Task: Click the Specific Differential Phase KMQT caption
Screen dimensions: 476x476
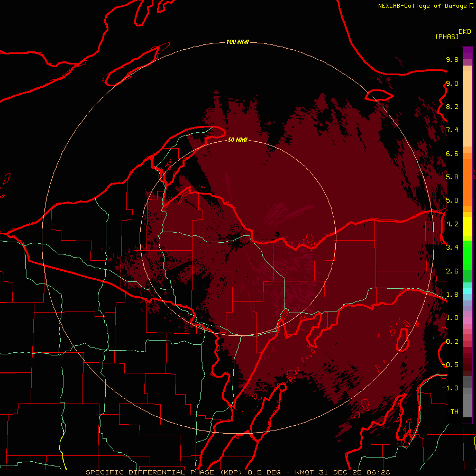Action: click(x=237, y=472)
